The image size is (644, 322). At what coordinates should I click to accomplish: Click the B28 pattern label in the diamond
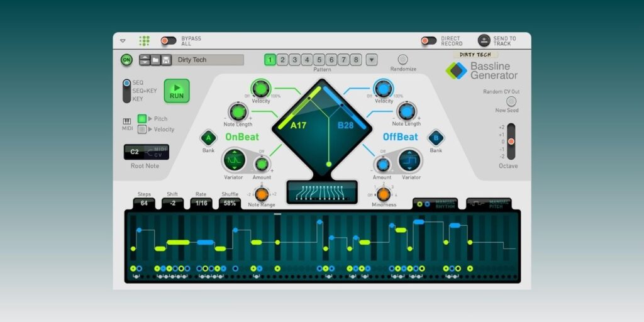[x=345, y=125]
